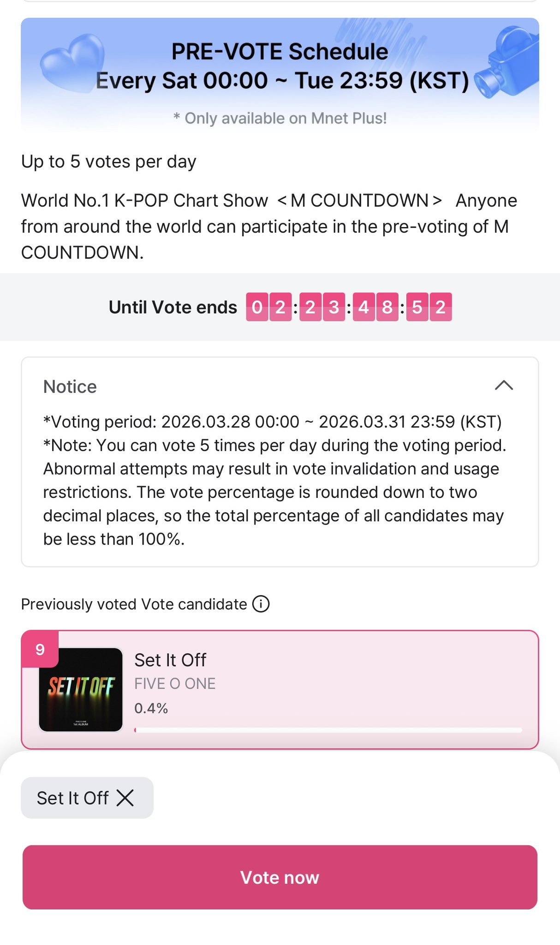Tap the Voting period notice text
This screenshot has height=945, width=560.
click(x=272, y=422)
